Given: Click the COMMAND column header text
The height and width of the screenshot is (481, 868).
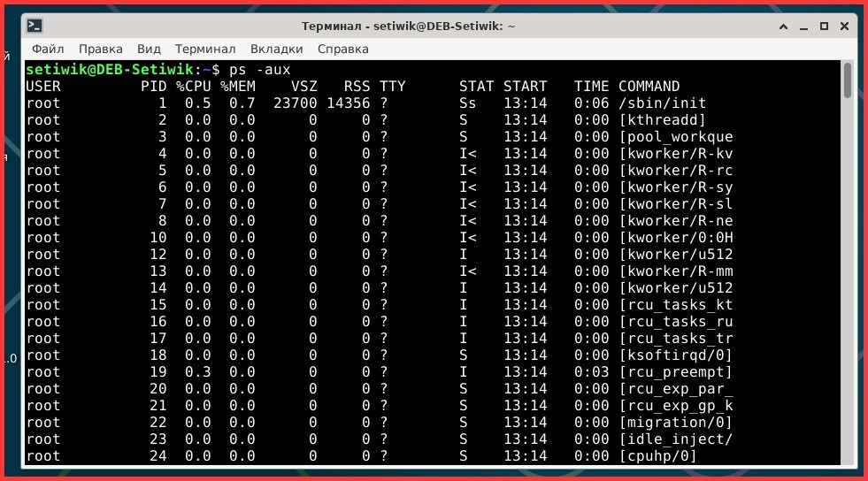Looking at the screenshot, I should click(649, 87).
